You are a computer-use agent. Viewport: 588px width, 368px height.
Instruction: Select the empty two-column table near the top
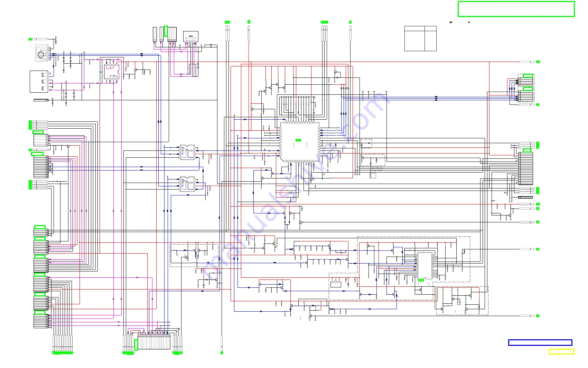coord(420,39)
